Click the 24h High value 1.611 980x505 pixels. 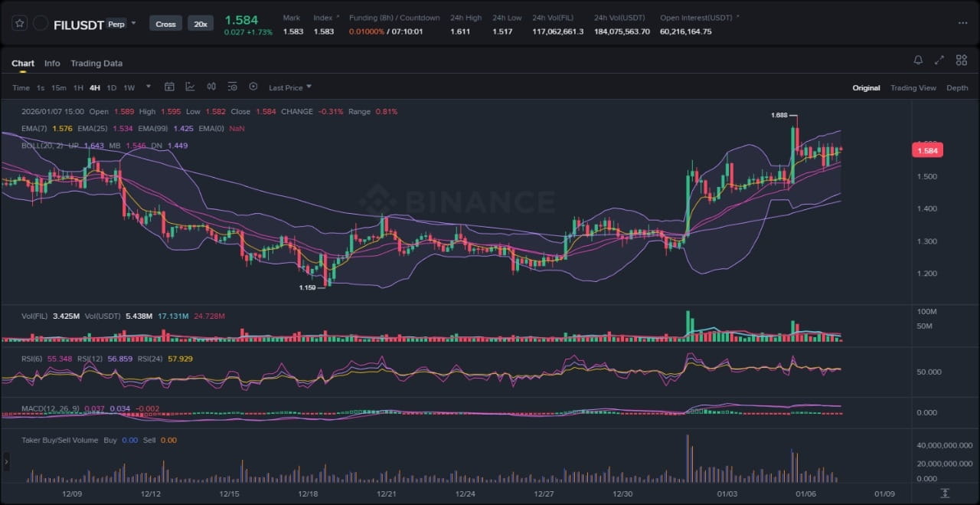pos(460,31)
